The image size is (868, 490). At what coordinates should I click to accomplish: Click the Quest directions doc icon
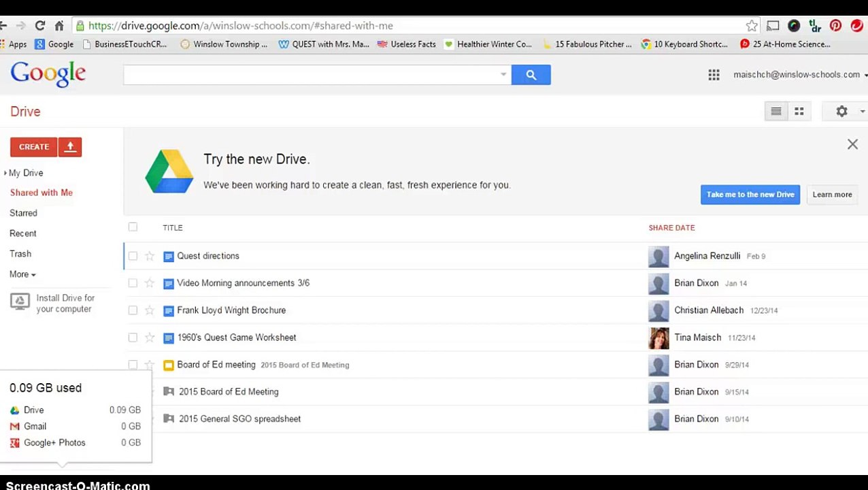pyautogui.click(x=169, y=257)
